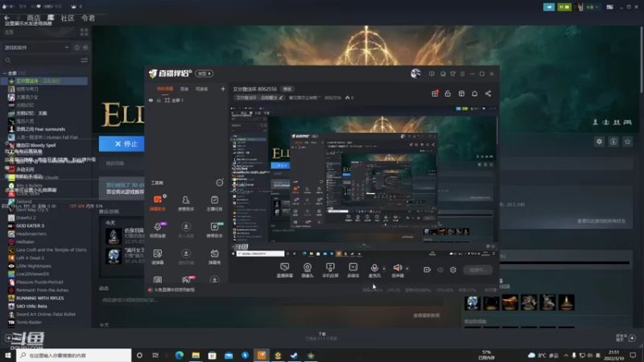Add the 摄像头 camera source
Image resolution: width=644 pixels, height=362 pixels.
coord(308,270)
